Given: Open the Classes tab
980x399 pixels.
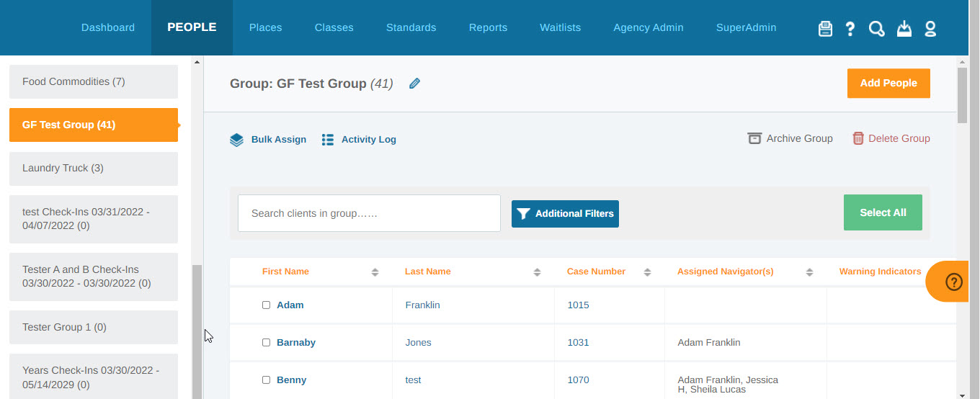Looking at the screenshot, I should (x=334, y=27).
